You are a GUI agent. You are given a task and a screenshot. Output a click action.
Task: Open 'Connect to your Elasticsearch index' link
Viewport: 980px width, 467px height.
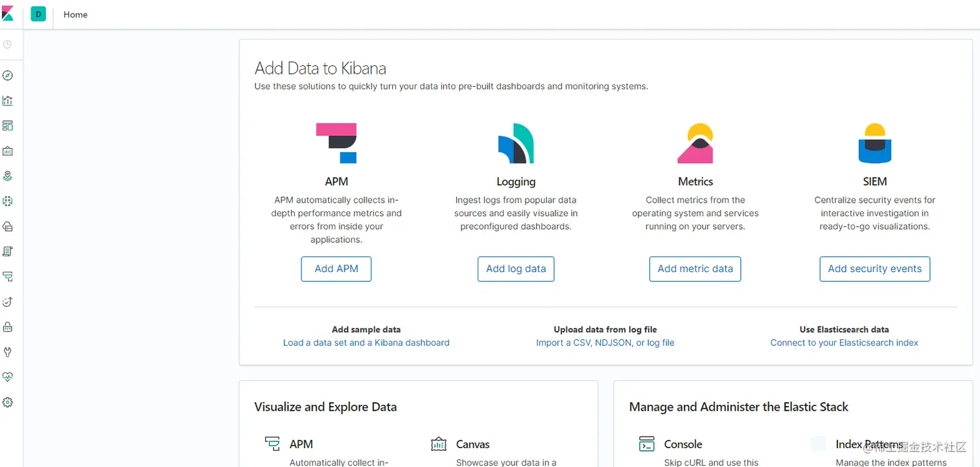coord(845,343)
